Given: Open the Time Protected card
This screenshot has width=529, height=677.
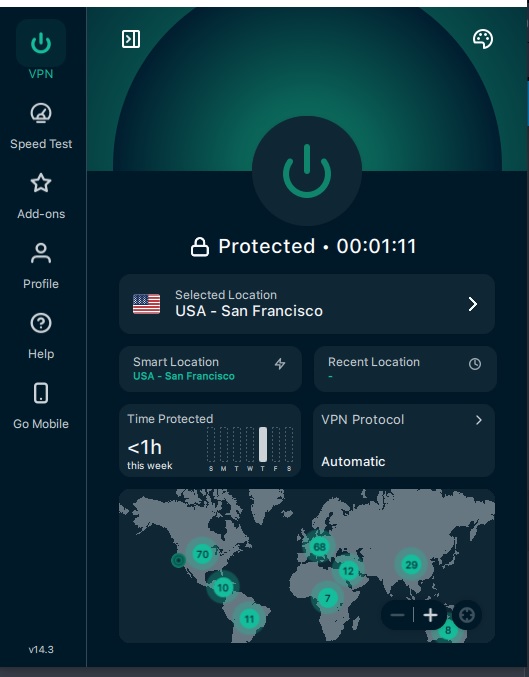Looking at the screenshot, I should pos(210,440).
